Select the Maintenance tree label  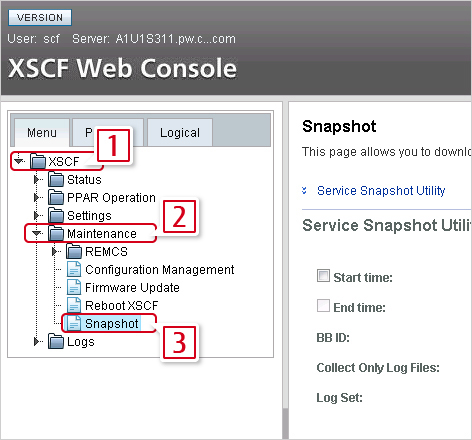click(102, 234)
